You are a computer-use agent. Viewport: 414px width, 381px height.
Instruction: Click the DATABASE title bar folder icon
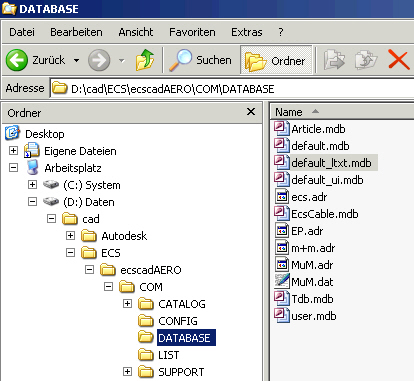click(x=9, y=9)
